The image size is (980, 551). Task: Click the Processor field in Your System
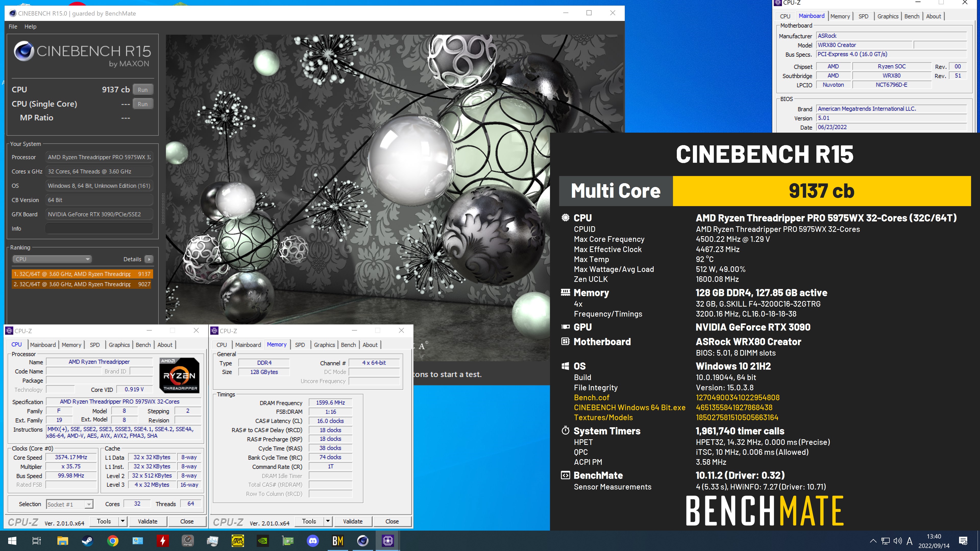pos(99,157)
